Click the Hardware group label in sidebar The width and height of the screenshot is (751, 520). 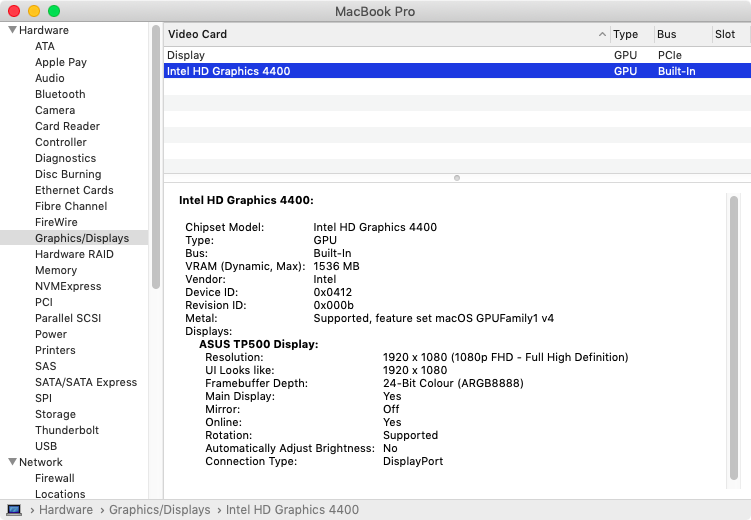(x=44, y=30)
